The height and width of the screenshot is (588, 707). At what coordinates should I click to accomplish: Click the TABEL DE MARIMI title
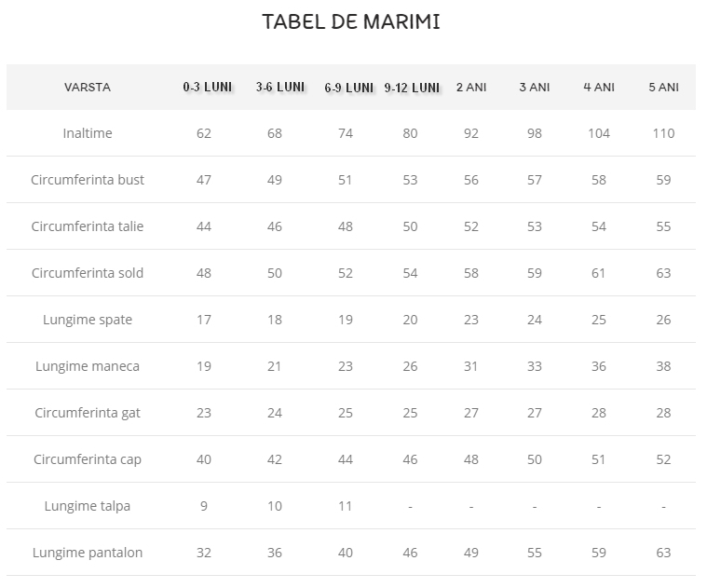click(351, 21)
